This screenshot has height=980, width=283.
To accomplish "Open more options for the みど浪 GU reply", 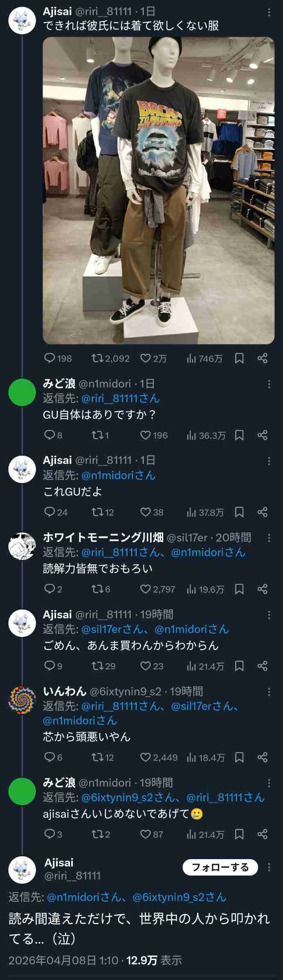I will point(269,384).
